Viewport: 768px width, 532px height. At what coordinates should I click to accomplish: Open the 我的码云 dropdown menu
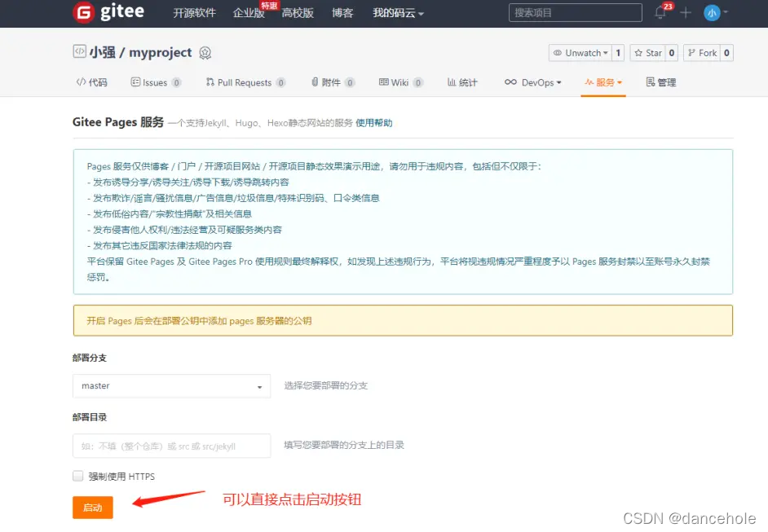(x=398, y=13)
